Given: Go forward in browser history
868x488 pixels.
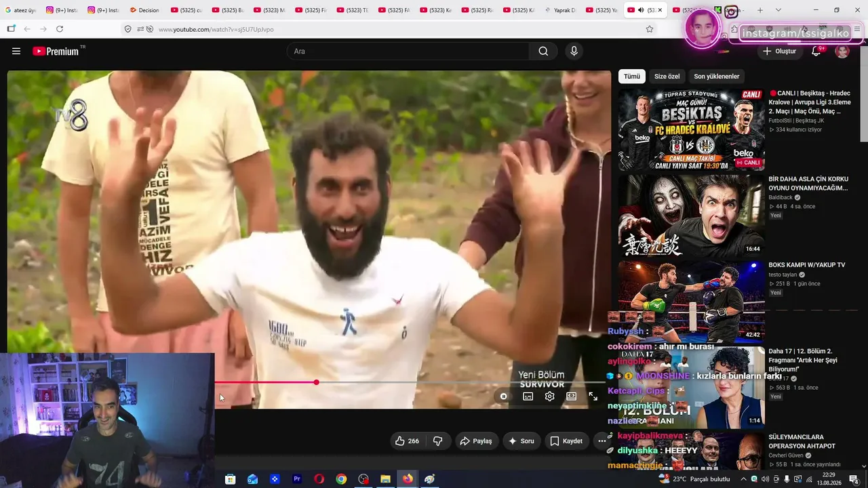Looking at the screenshot, I should click(43, 29).
